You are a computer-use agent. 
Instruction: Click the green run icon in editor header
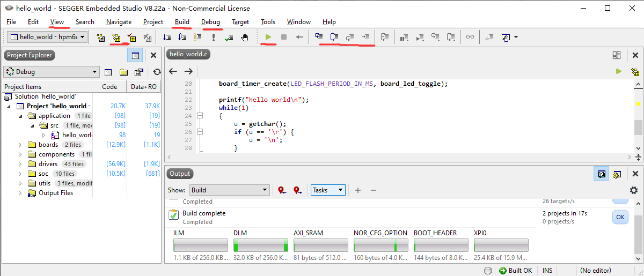pyautogui.click(x=619, y=71)
